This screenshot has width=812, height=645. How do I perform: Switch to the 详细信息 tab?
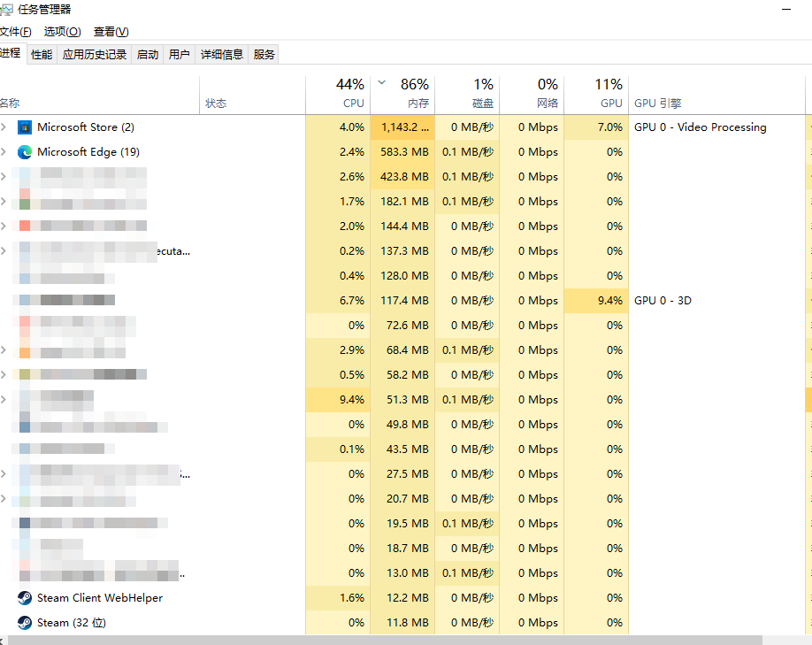pyautogui.click(x=221, y=53)
